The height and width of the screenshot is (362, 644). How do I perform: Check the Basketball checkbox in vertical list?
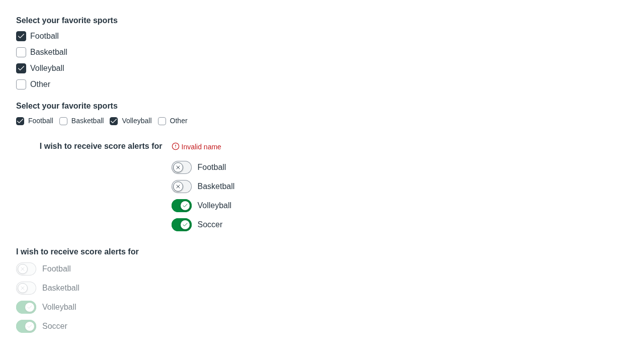pos(21,52)
